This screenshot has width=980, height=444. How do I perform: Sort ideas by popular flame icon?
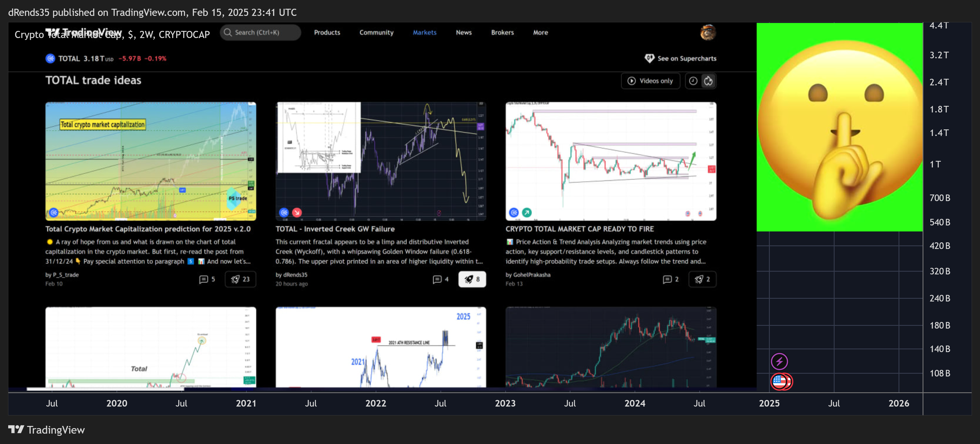(708, 81)
